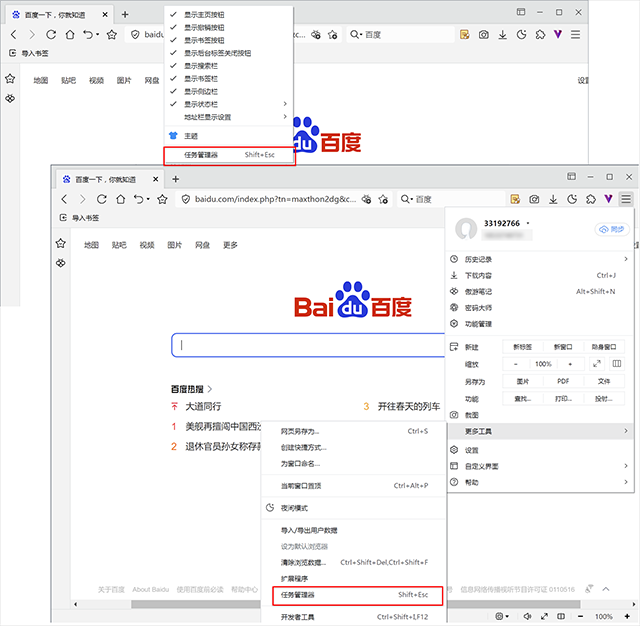Uncheck 显示后台标签关闭按钮 option
640x626 pixels.
pyautogui.click(x=229, y=53)
